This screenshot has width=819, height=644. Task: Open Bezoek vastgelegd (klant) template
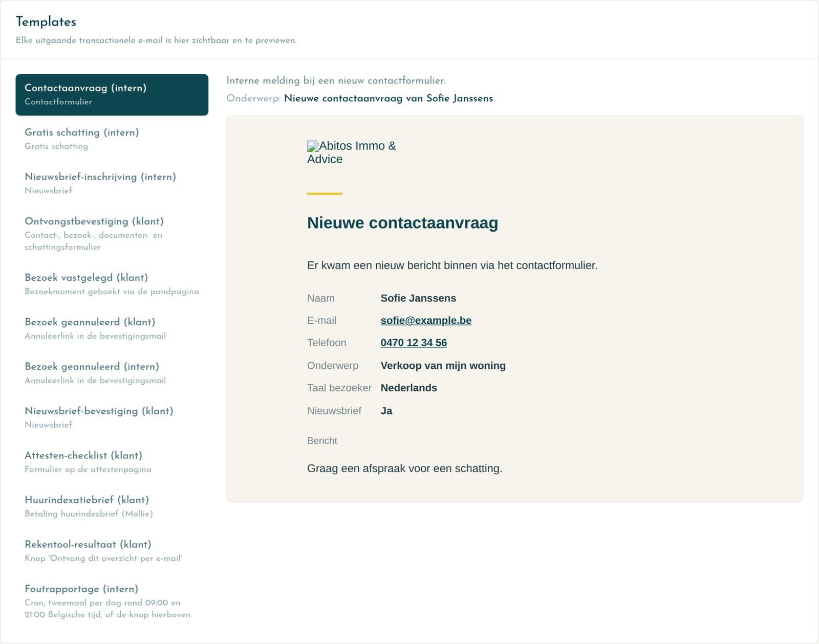click(x=112, y=284)
